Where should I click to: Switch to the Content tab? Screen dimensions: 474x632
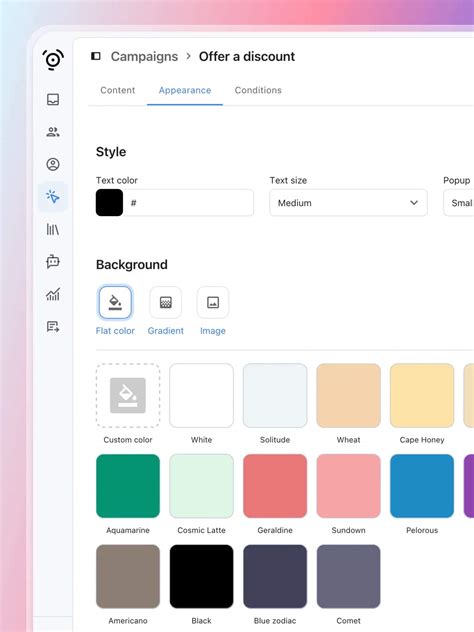(x=118, y=90)
